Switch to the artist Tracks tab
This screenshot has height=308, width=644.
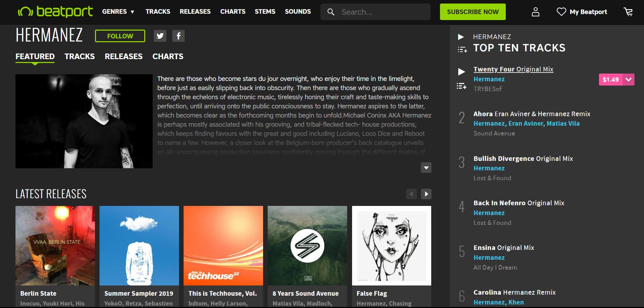[x=79, y=56]
